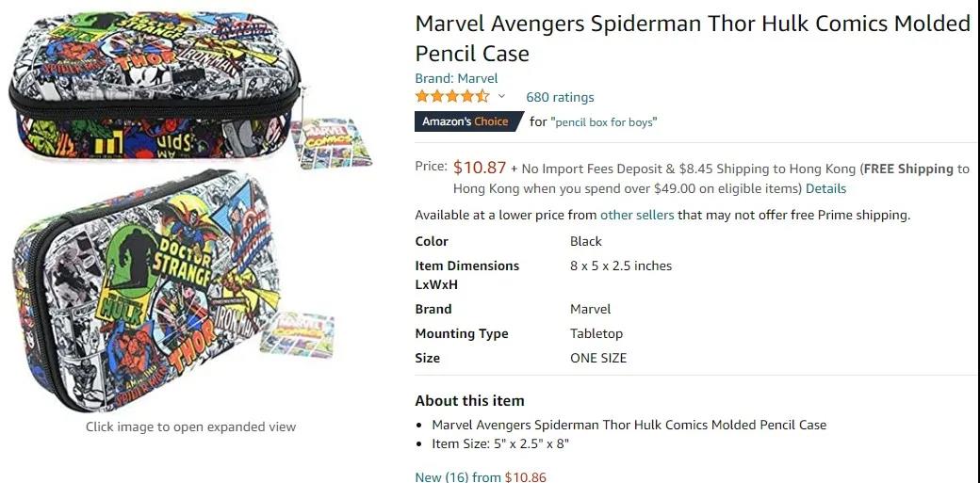Viewport: 980px width, 483px height.
Task: Click the Tabletop mounting type value
Action: pos(596,333)
